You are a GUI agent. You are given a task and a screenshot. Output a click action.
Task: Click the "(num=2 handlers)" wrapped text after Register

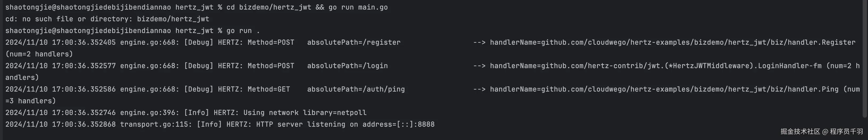39,54
